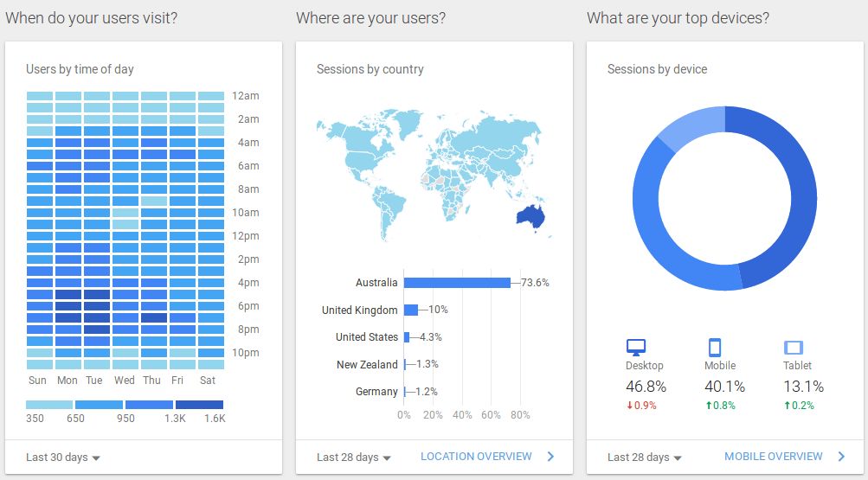Screen dimensions: 868x480
Task: Click the red down arrow under Desktop
Action: point(628,406)
